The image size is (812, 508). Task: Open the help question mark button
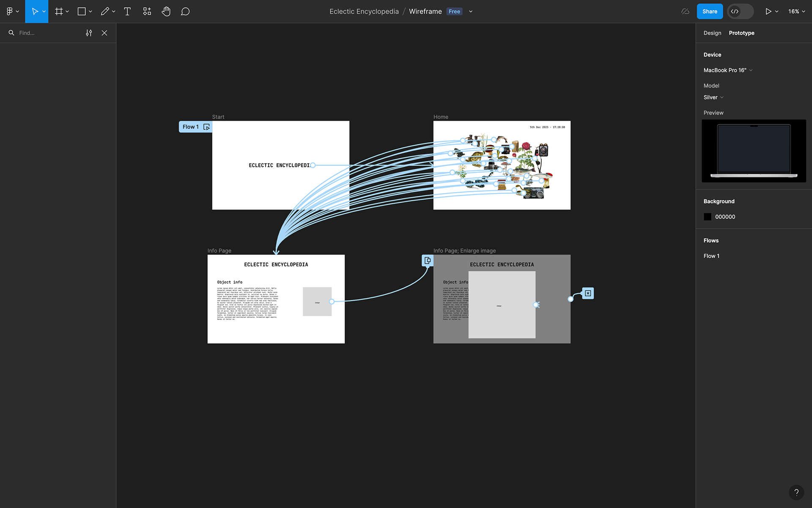(796, 492)
